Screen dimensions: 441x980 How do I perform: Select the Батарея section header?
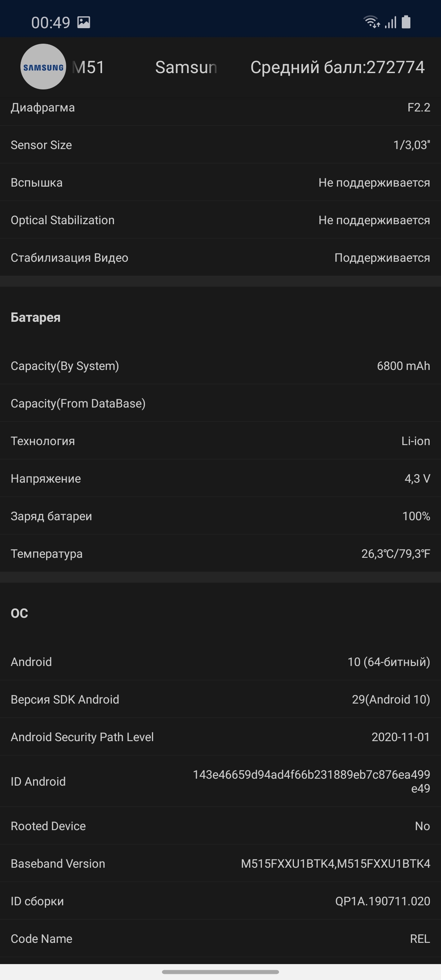tap(36, 318)
